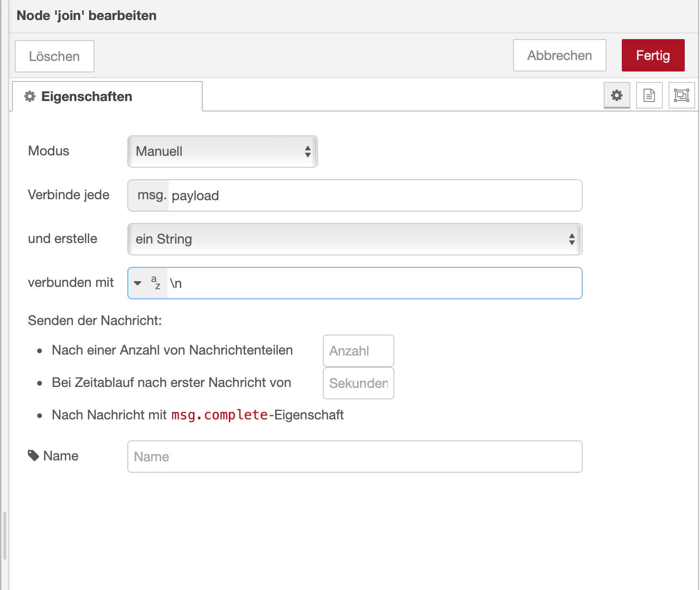The width and height of the screenshot is (700, 590).
Task: Open the type selector arrow in verbunden mit
Action: (x=138, y=283)
